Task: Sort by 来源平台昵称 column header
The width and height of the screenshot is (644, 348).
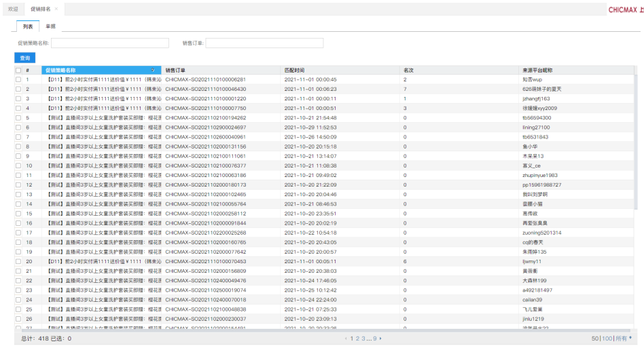Action: [576, 70]
